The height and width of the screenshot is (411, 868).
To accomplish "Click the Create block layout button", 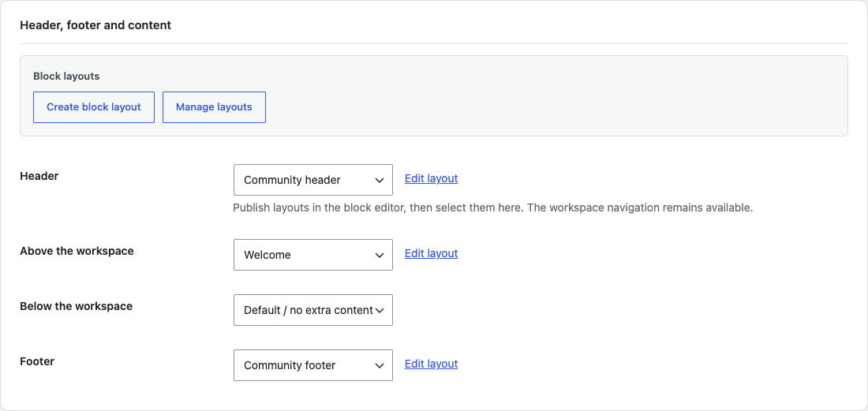I will [94, 107].
